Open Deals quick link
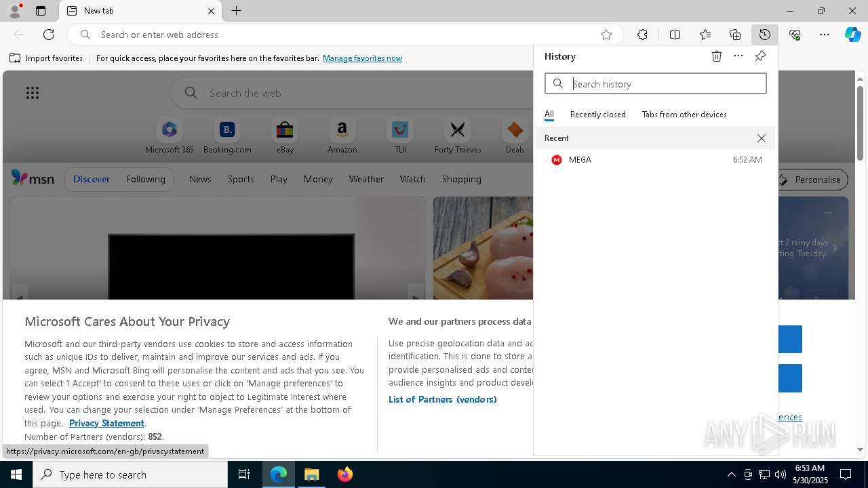Screen dimensions: 868x488 pyautogui.click(x=515, y=136)
